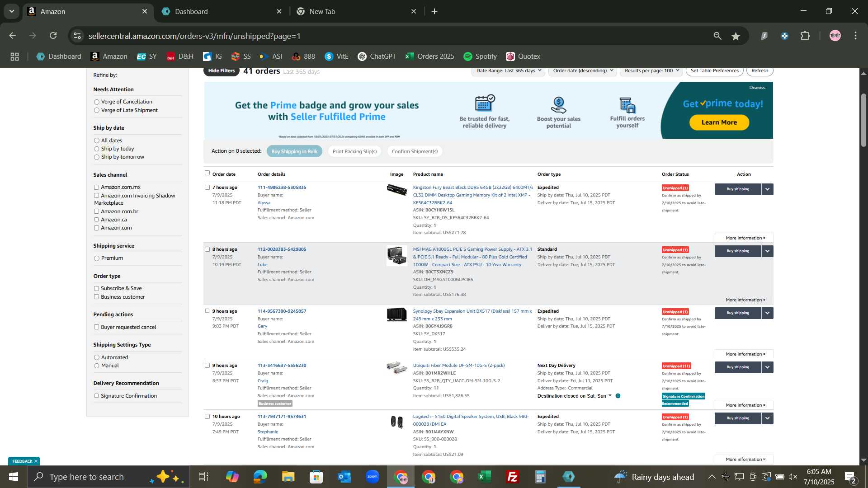Image resolution: width=868 pixels, height=488 pixels.
Task: Check the select-all orders checkbox in header
Action: (207, 173)
